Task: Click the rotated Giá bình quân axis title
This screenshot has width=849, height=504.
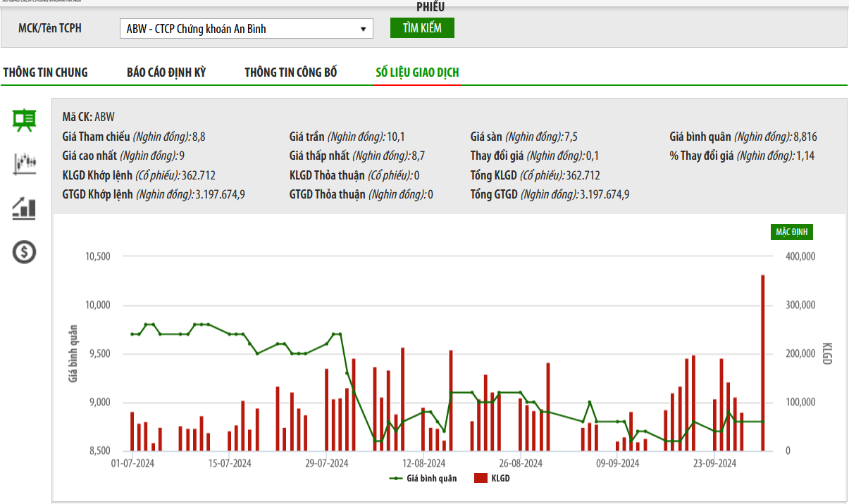Action: pyautogui.click(x=73, y=353)
